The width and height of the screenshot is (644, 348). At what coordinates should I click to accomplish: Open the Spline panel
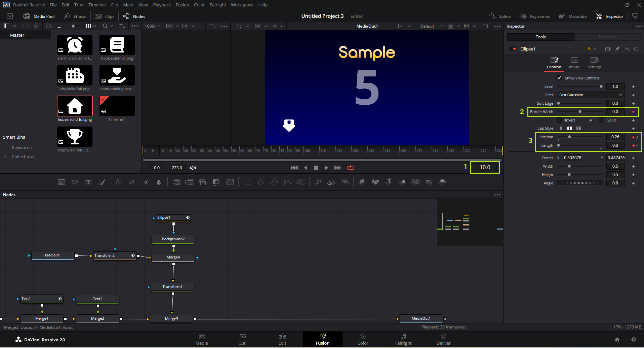pyautogui.click(x=500, y=16)
